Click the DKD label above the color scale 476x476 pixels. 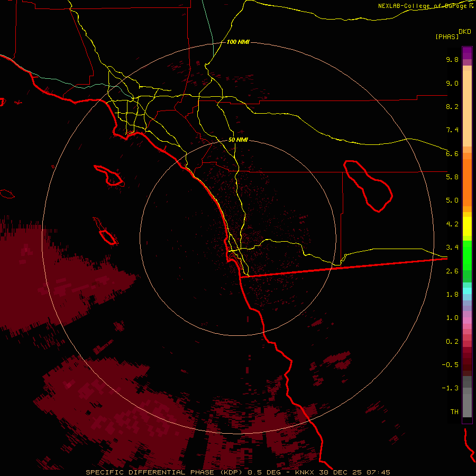pyautogui.click(x=465, y=31)
